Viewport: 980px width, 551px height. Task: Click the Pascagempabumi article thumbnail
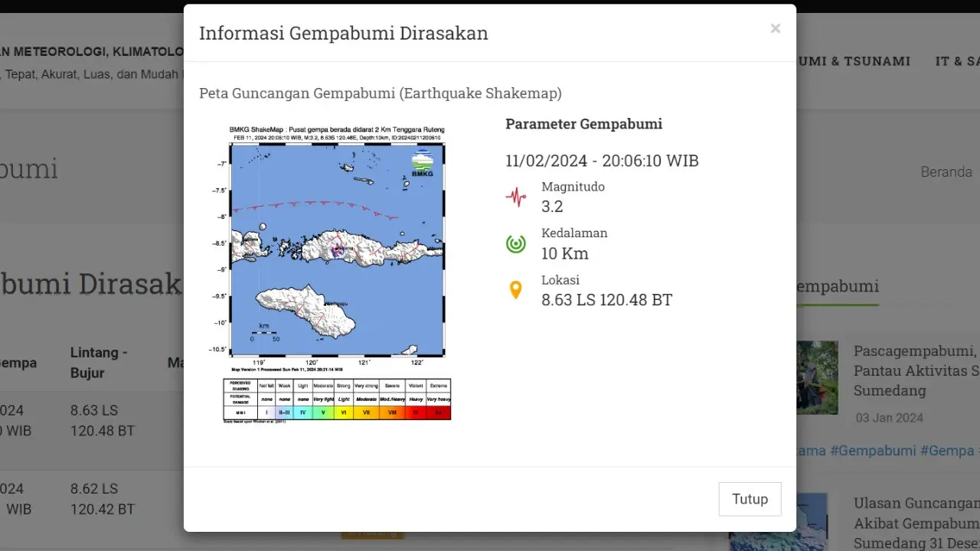tap(817, 377)
